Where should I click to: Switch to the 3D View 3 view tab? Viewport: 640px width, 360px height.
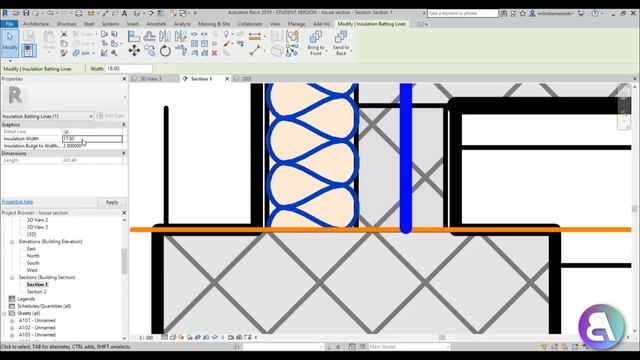151,79
